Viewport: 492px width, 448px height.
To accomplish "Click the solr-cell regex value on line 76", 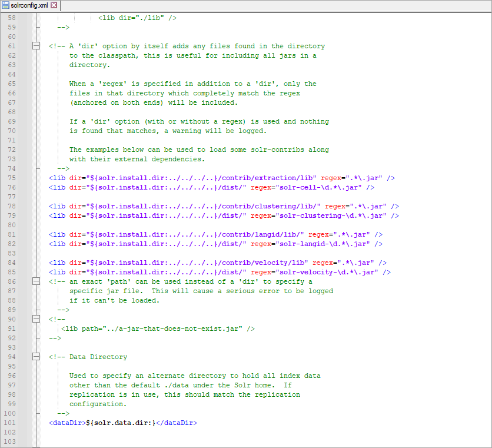I will pos(318,187).
